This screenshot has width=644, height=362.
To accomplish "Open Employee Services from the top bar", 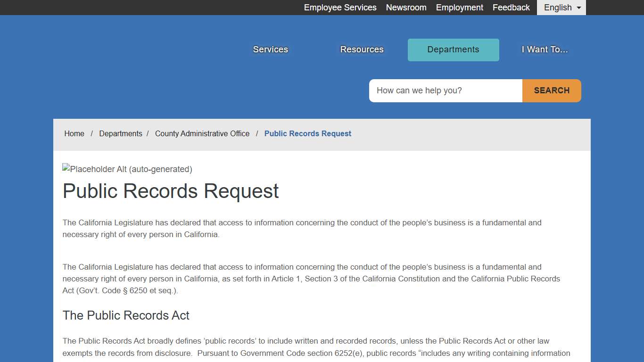I will 340,8.
